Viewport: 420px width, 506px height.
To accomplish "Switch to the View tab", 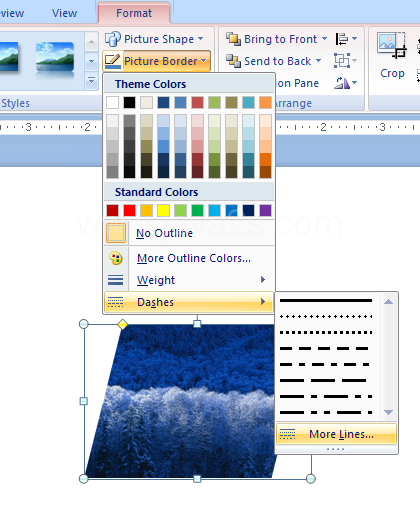I will point(65,13).
